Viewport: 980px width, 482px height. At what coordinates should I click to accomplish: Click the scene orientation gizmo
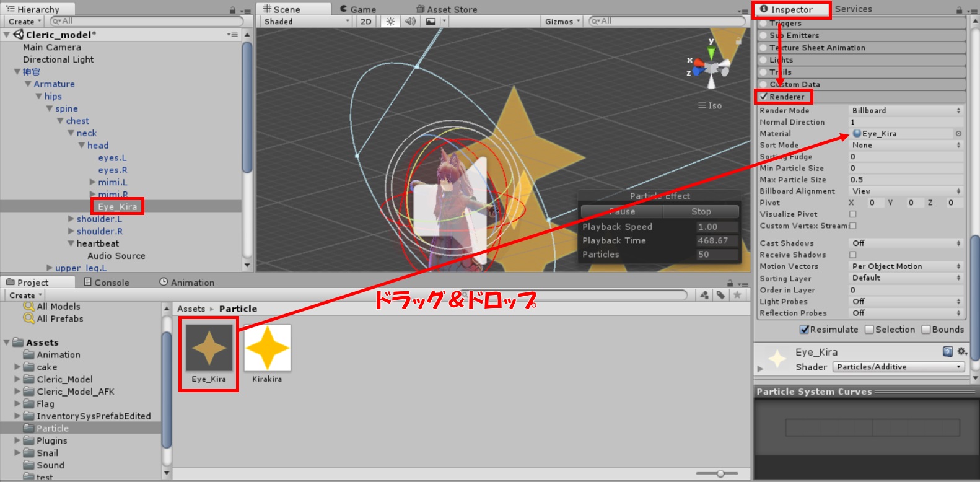click(711, 64)
